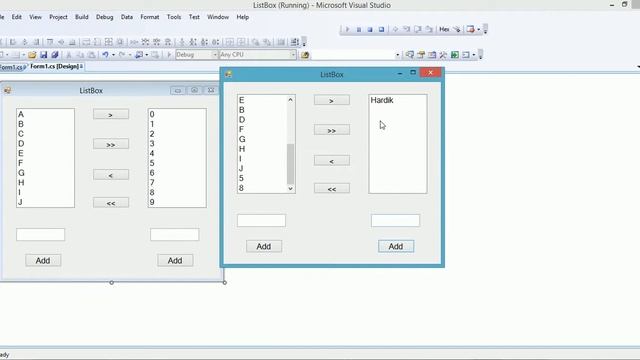Click the Cut scissors icon
This screenshot has width=640, height=360.
pyautogui.click(x=69, y=55)
